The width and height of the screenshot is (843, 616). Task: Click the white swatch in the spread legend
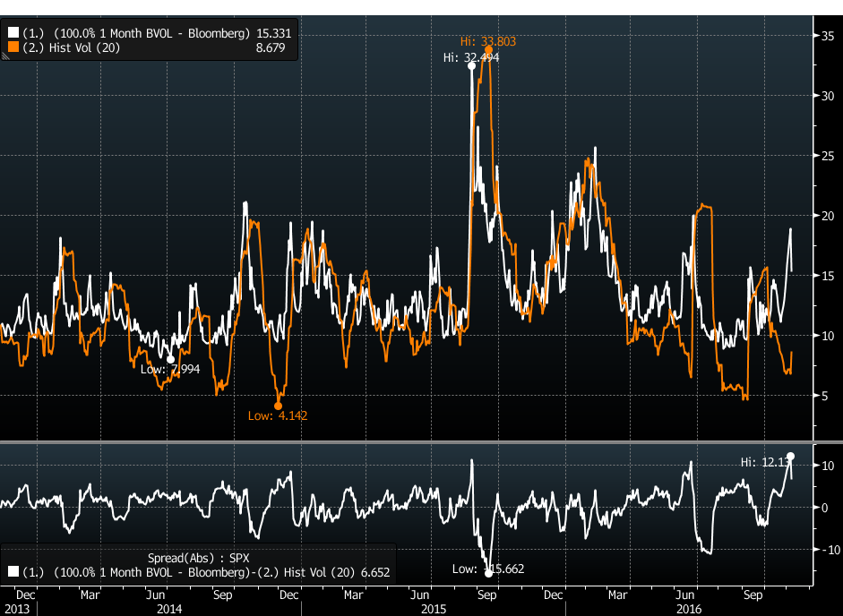tap(13, 570)
